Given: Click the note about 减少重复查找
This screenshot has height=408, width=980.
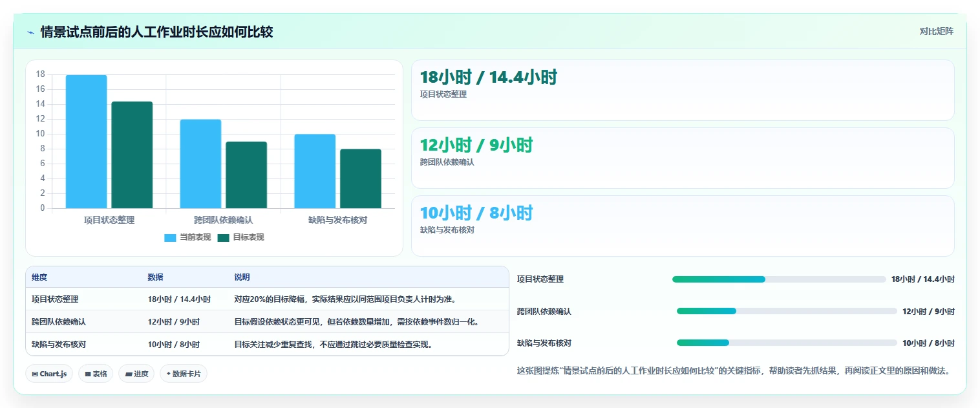Looking at the screenshot, I should [x=333, y=344].
